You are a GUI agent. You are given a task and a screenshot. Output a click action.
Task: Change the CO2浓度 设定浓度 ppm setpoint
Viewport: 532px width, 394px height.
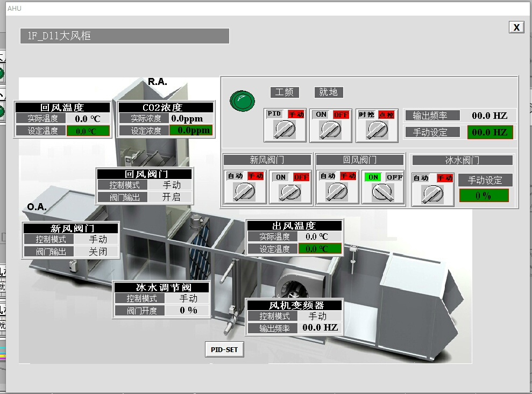point(191,131)
